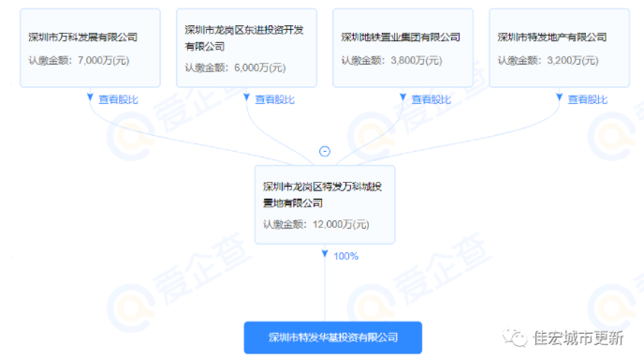Select the 深圳地铁置业集团有限公司 company name
Image resolution: width=644 pixels, height=359 pixels.
click(401, 37)
